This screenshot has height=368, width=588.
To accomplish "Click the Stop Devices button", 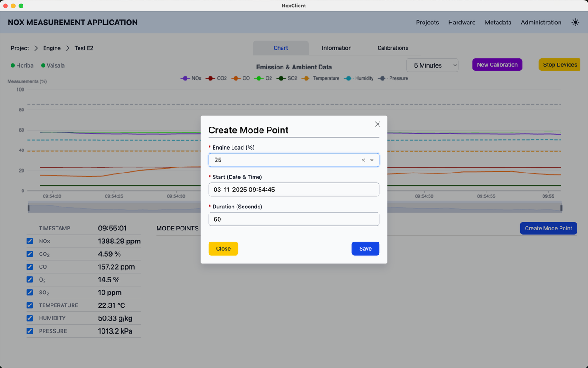I will pos(559,64).
